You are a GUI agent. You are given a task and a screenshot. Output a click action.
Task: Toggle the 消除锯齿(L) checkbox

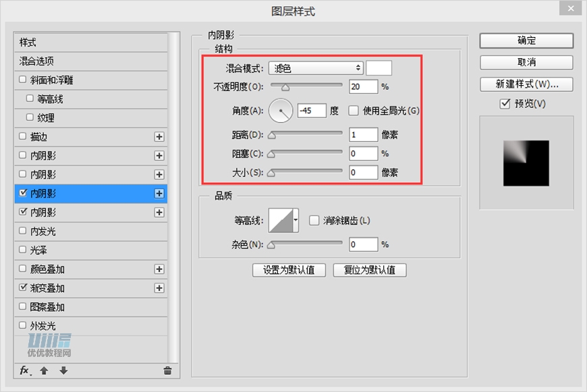(314, 221)
